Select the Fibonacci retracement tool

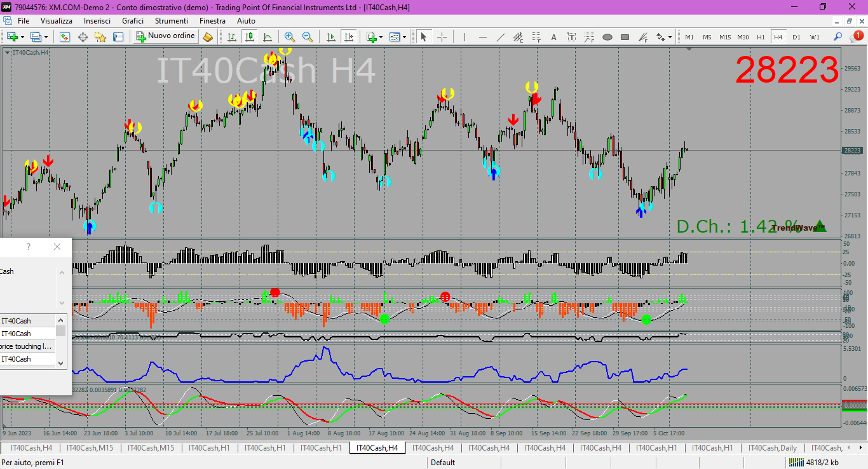536,37
